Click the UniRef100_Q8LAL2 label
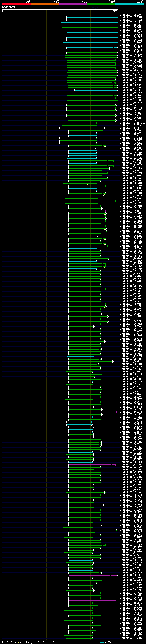The image size is (146, 644). [x=131, y=47]
